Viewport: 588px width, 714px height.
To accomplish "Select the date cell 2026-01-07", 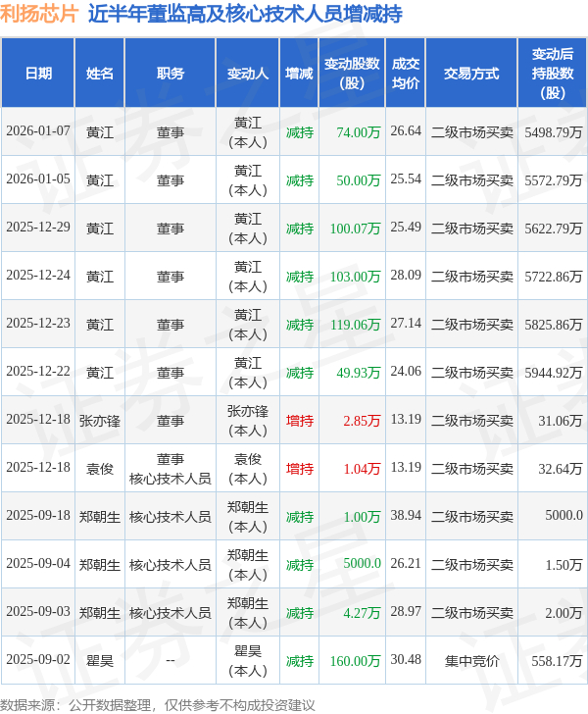I will tap(38, 131).
